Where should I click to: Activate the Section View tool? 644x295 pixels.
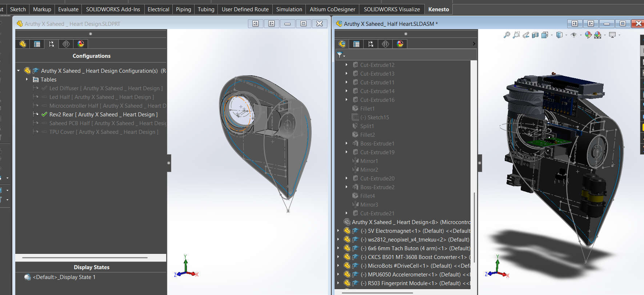click(x=535, y=35)
